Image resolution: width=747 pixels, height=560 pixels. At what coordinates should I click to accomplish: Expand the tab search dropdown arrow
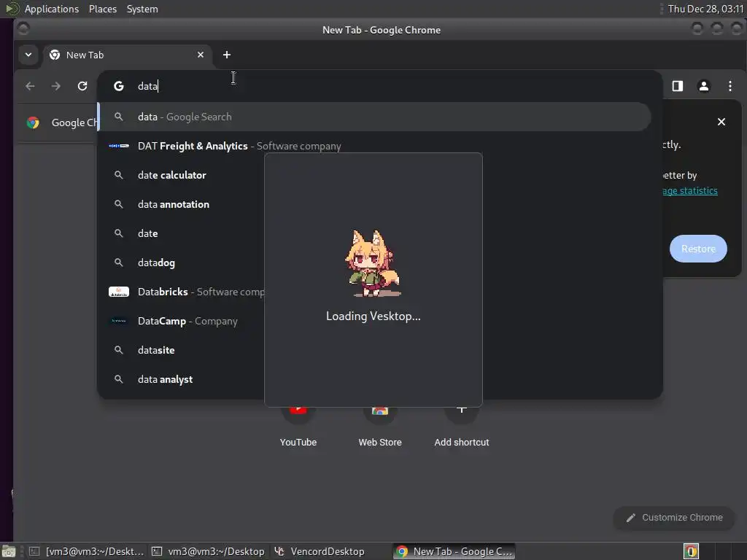[28, 55]
